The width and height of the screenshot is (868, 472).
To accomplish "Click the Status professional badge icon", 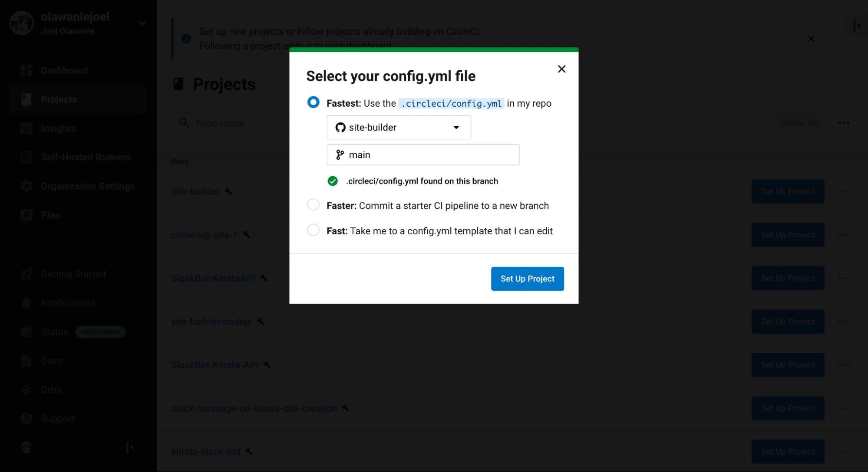I will click(x=100, y=331).
